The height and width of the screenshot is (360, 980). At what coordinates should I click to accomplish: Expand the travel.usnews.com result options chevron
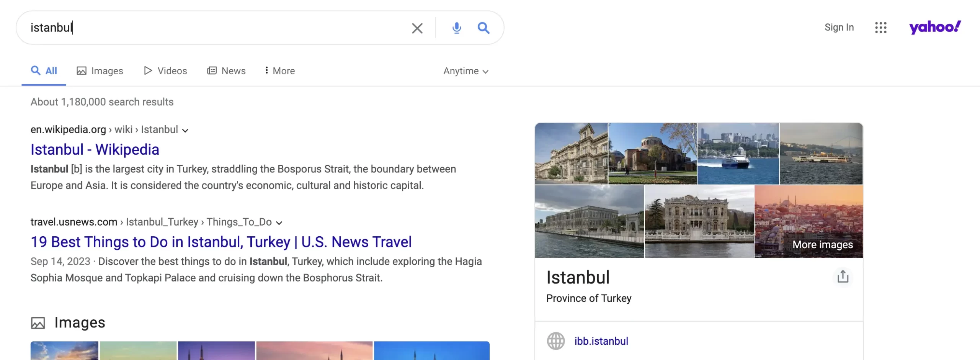279,223
